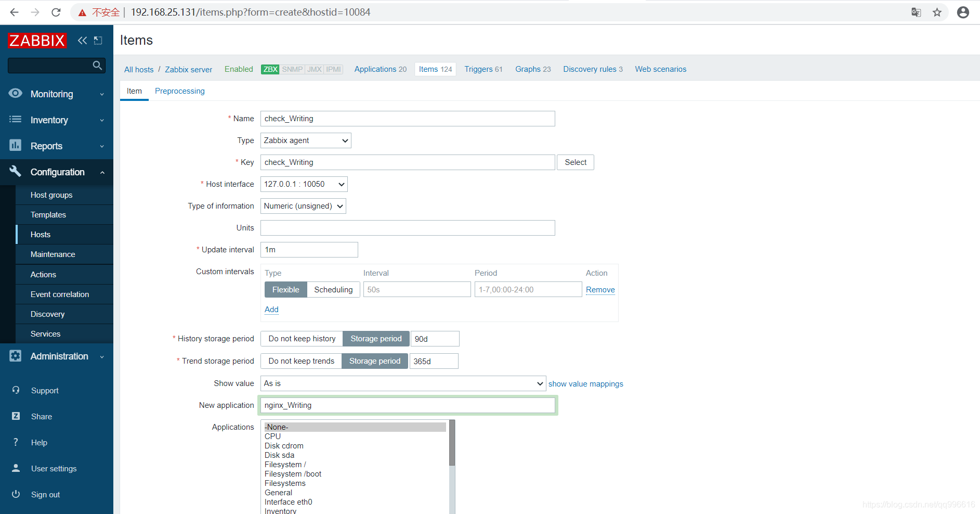
Task: Click the Select key button
Action: click(576, 162)
